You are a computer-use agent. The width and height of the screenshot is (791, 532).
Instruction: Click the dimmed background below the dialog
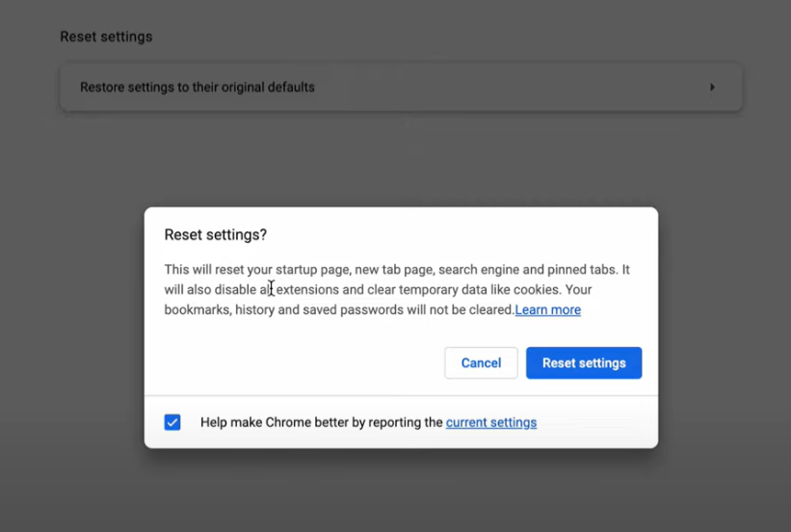tap(401, 490)
